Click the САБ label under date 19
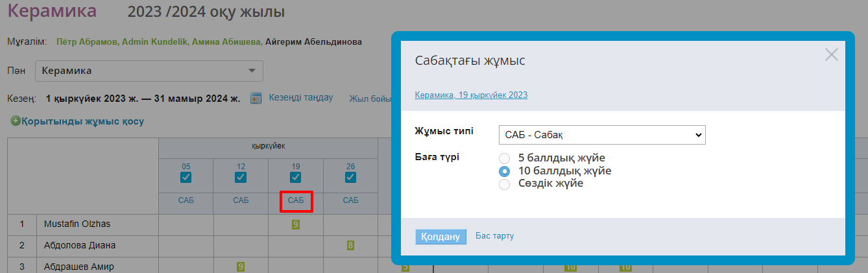This screenshot has width=868, height=273. [296, 201]
